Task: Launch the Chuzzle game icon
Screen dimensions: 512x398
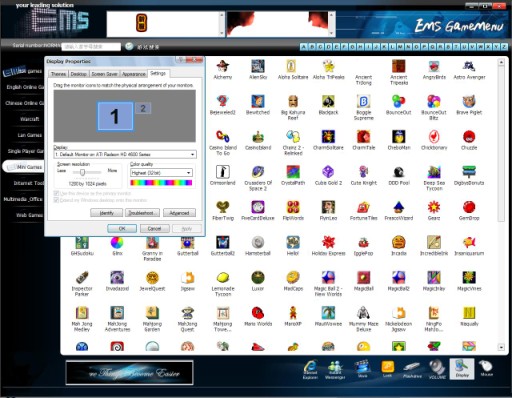Action: point(469,140)
